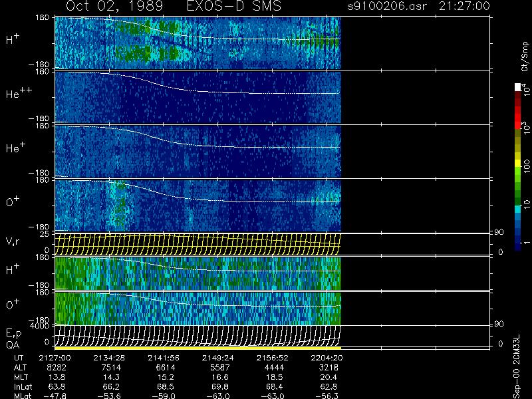Select the UT value '2204:20'
Screen dimensions: 532x399
tap(327, 358)
